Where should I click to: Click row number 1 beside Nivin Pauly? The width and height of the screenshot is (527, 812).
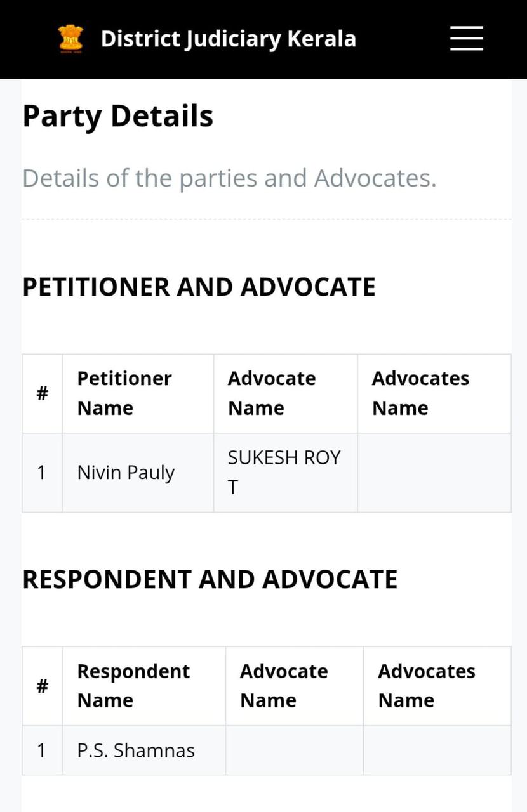(x=41, y=473)
